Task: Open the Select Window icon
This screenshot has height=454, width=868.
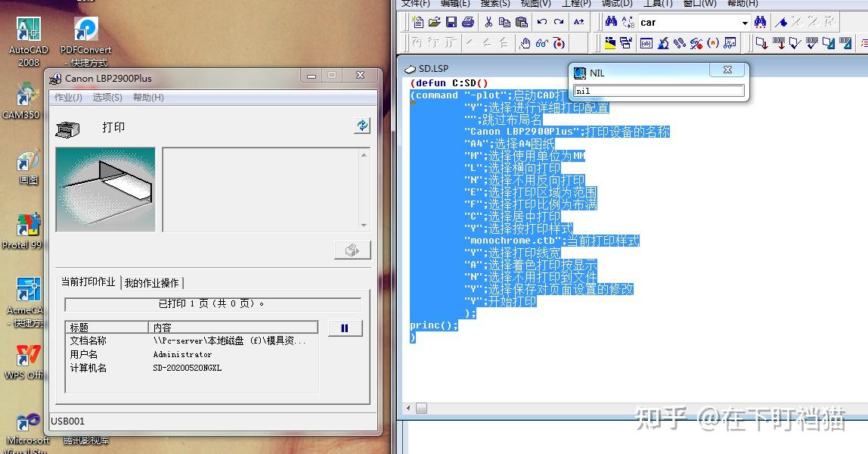Action: [626, 43]
